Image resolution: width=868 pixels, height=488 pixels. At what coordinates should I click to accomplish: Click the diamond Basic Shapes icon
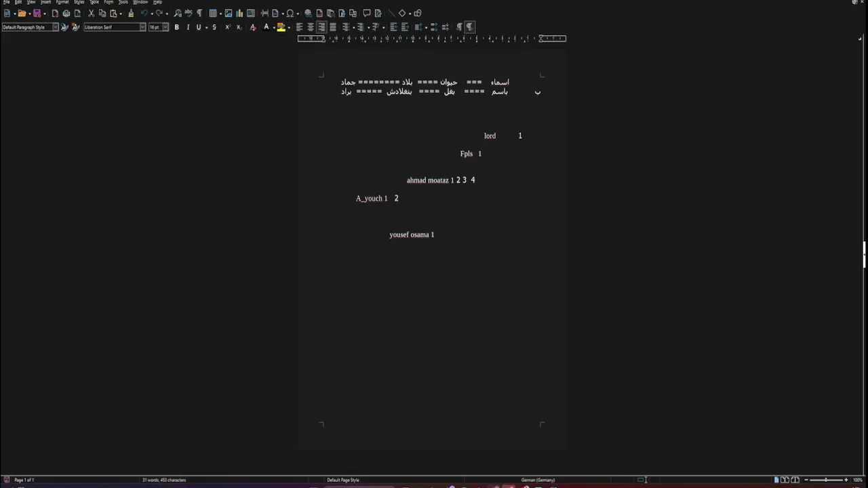pos(401,14)
